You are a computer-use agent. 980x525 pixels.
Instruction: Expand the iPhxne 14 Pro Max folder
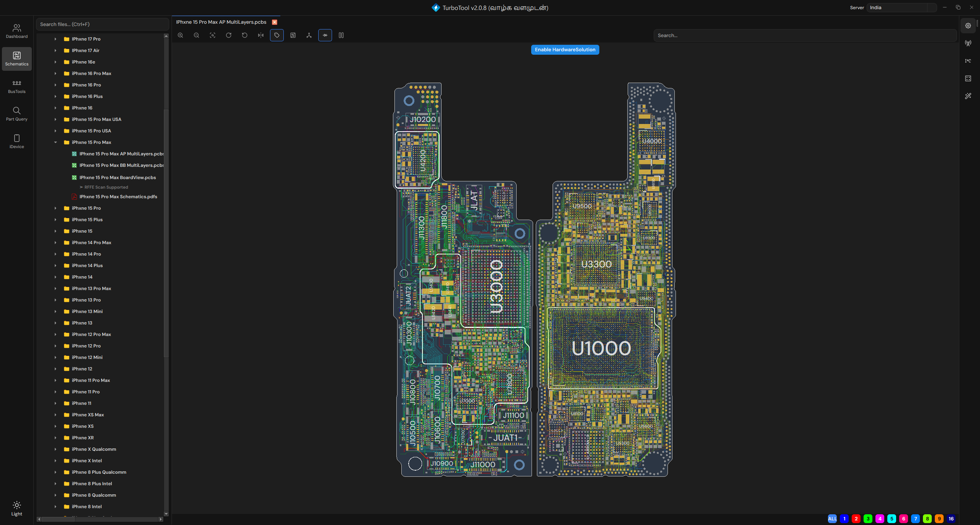(x=56, y=243)
